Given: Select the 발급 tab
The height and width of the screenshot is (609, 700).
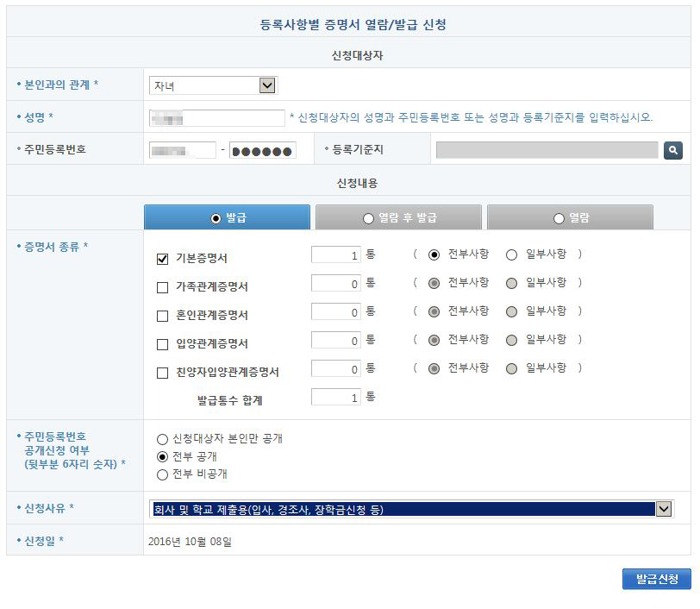Looking at the screenshot, I should pos(227,218).
